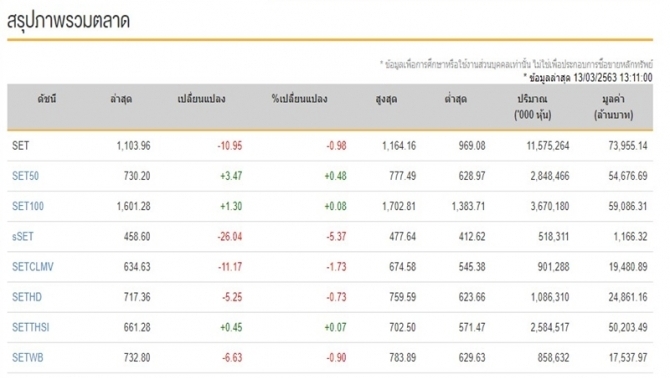Click the %เปลี่ยนแปลง column header
This screenshot has height=378, width=670.
click(300, 99)
